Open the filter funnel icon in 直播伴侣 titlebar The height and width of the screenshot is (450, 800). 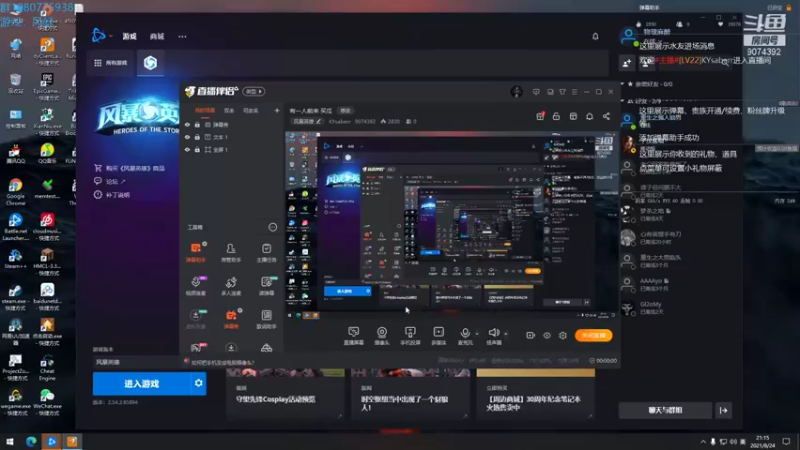562,92
